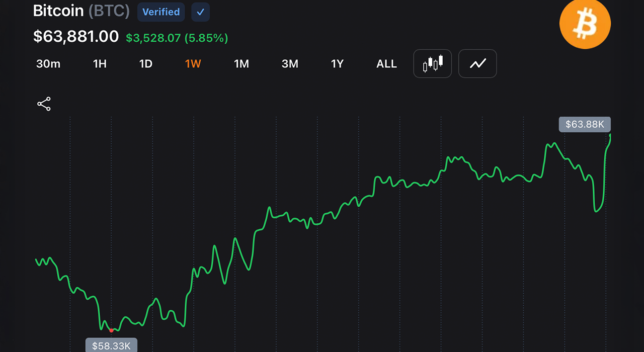Viewport: 644px width, 352px height.
Task: Click the Verified badge
Action: pyautogui.click(x=161, y=12)
